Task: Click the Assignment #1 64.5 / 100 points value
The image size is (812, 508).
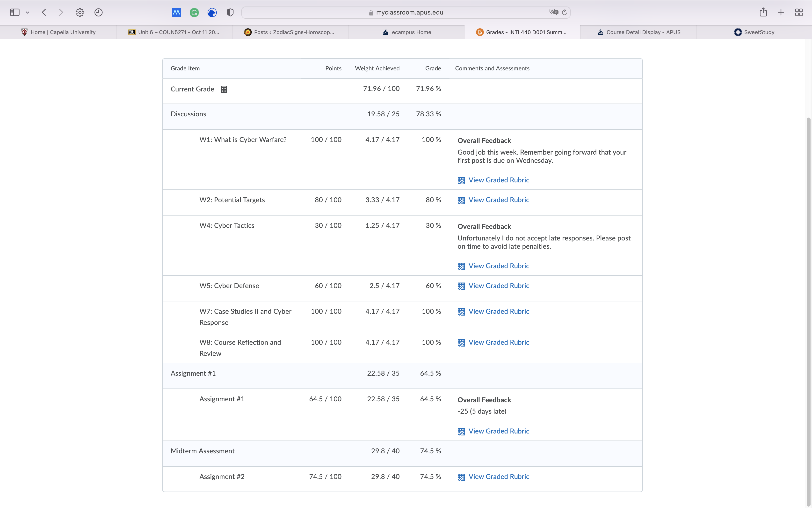Action: pyautogui.click(x=325, y=399)
